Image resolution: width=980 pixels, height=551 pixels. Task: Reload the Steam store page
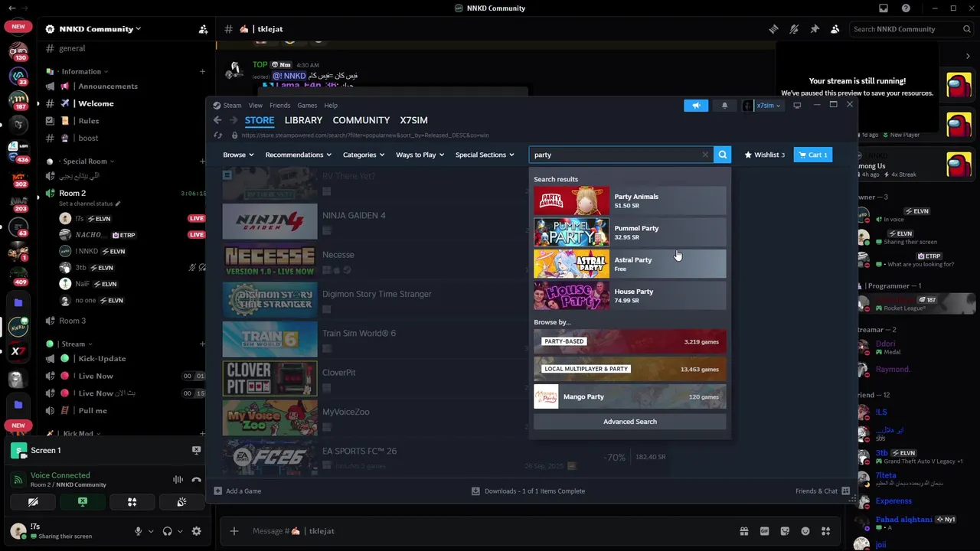tap(217, 135)
